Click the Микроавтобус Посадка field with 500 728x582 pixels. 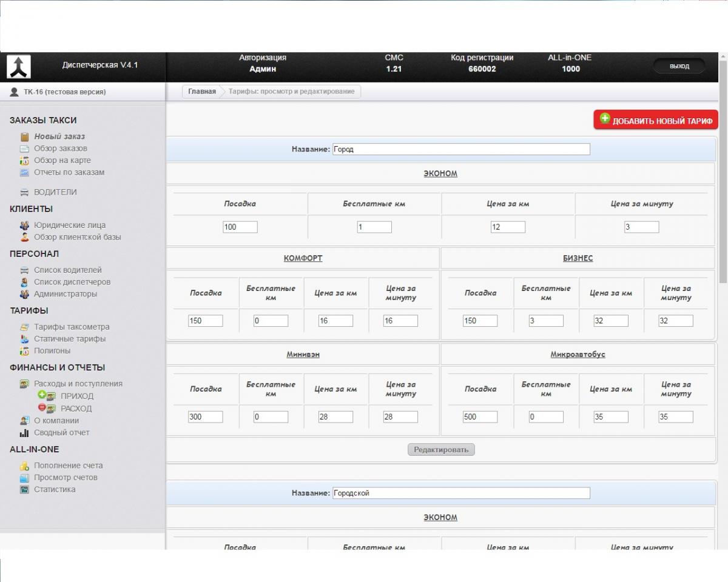coord(480,417)
